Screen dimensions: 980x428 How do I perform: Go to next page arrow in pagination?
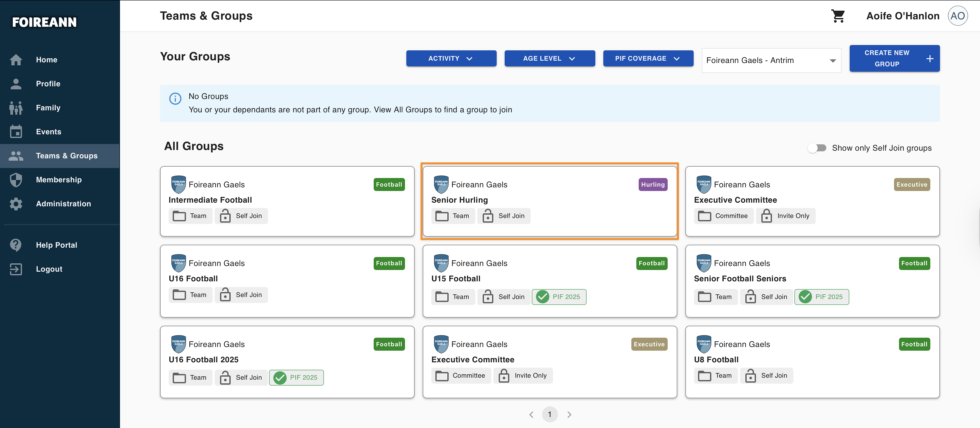point(569,414)
